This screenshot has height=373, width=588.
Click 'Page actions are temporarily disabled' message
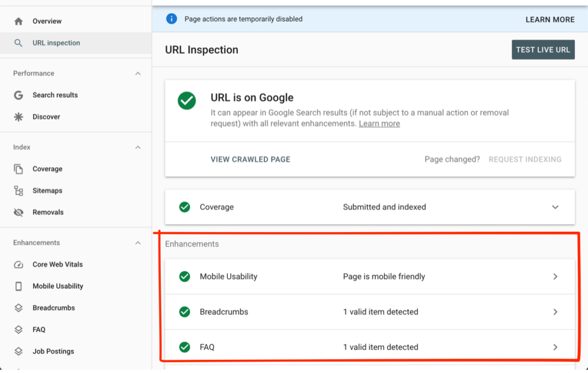tap(243, 19)
